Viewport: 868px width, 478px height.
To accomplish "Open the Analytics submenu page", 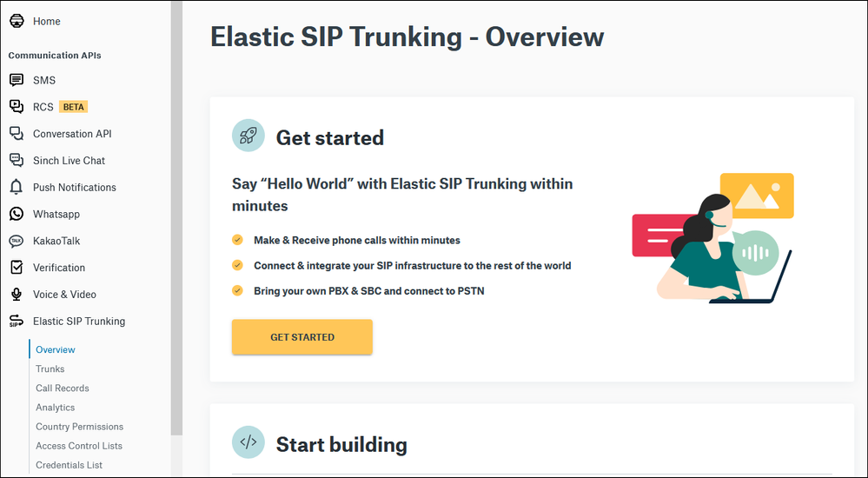I will point(55,408).
